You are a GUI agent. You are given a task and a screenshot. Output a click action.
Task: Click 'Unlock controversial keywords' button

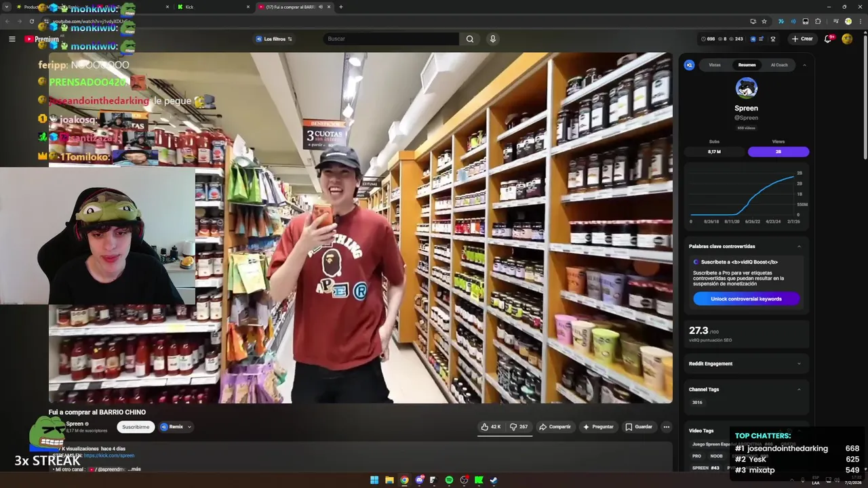pos(746,299)
